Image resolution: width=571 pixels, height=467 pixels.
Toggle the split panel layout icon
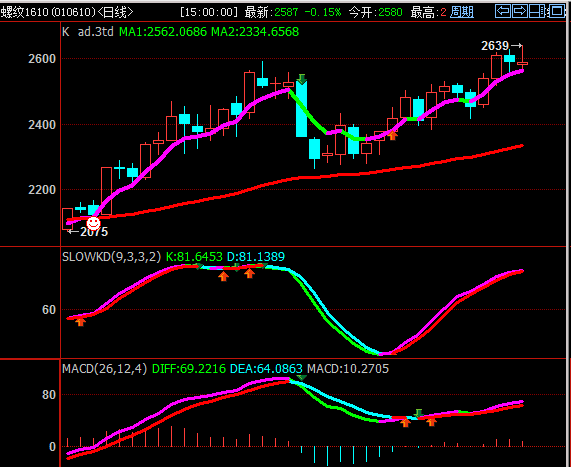tap(537, 11)
